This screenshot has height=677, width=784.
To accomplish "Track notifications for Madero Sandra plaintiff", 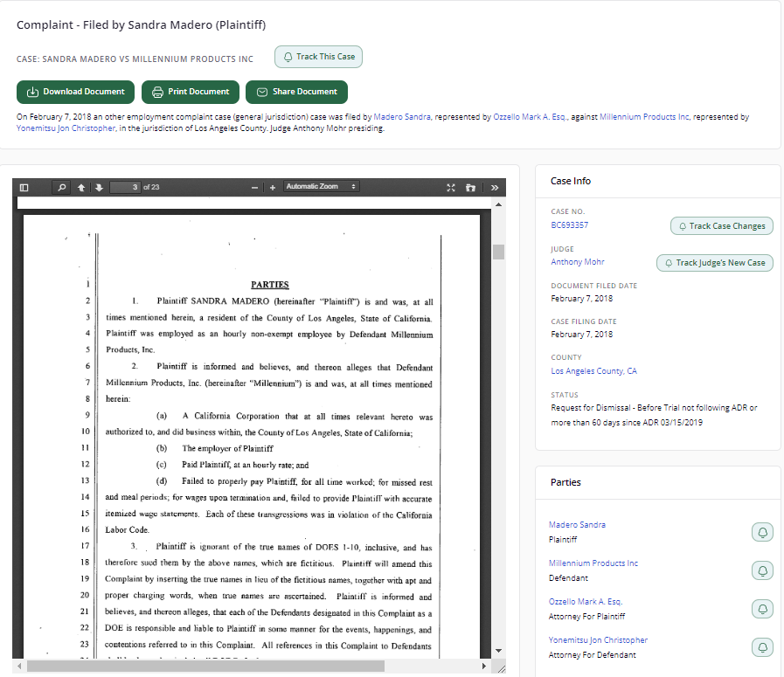I will pos(762,532).
